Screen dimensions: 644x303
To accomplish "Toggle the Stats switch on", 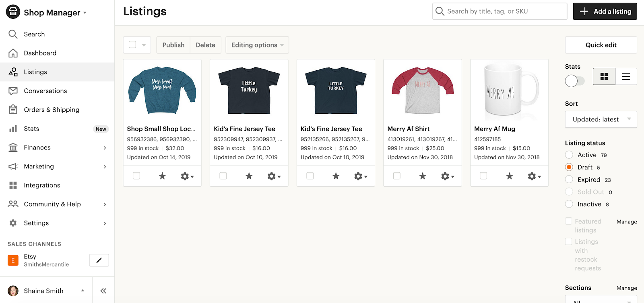I will click(x=575, y=81).
